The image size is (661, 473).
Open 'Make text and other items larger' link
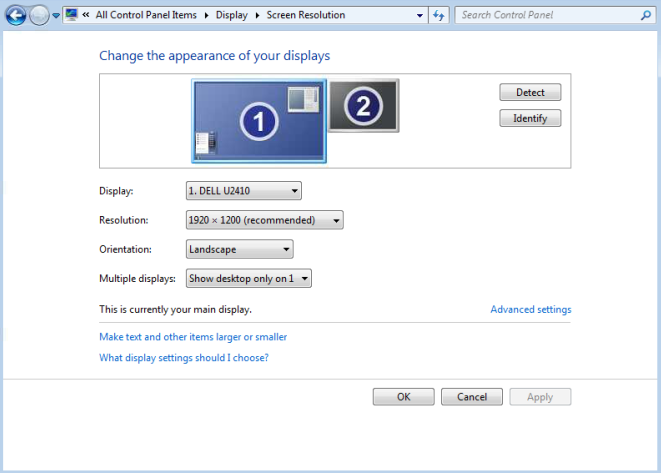pos(193,337)
